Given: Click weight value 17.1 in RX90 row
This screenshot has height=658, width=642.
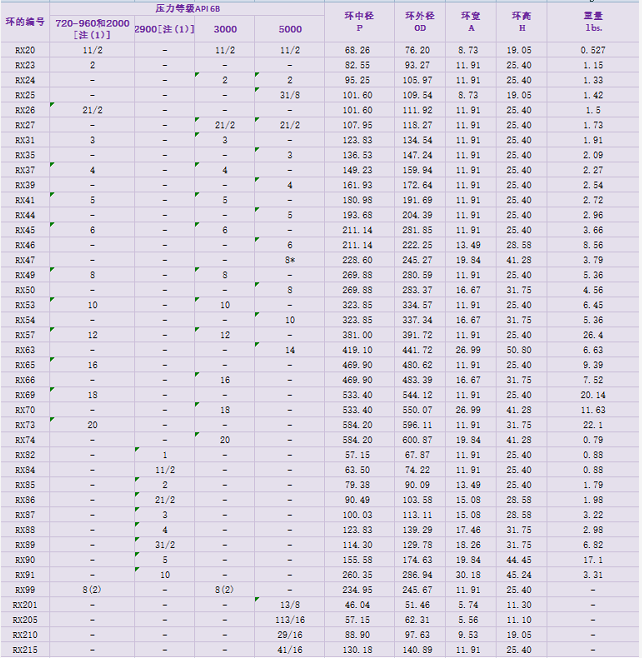Looking at the screenshot, I should [x=593, y=560].
